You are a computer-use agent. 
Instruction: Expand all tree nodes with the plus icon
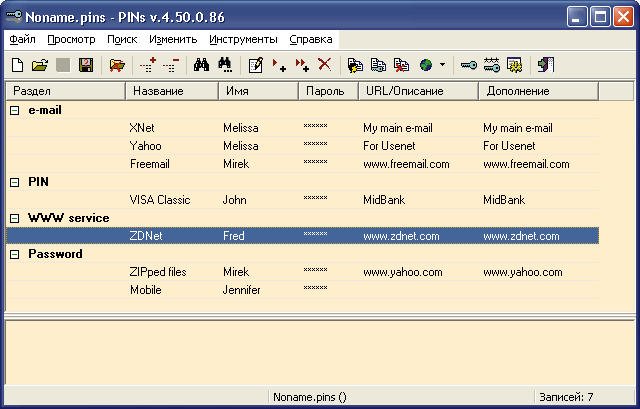pos(148,65)
